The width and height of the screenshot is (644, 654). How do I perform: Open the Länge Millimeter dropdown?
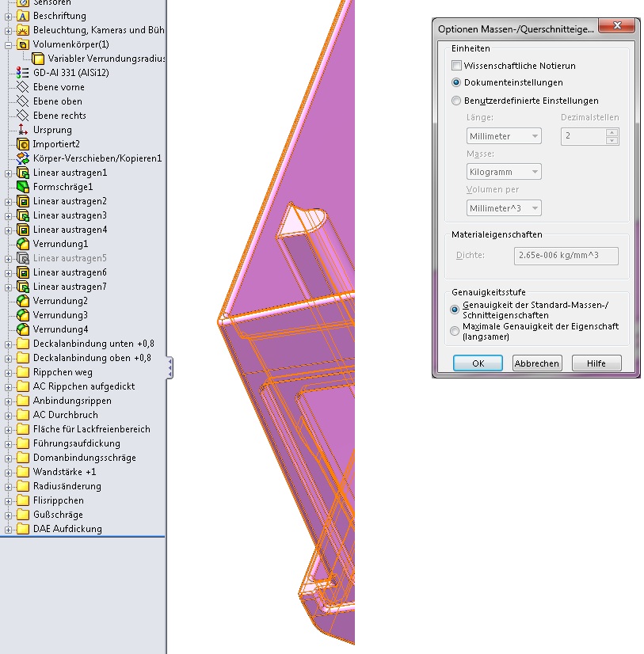click(504, 136)
